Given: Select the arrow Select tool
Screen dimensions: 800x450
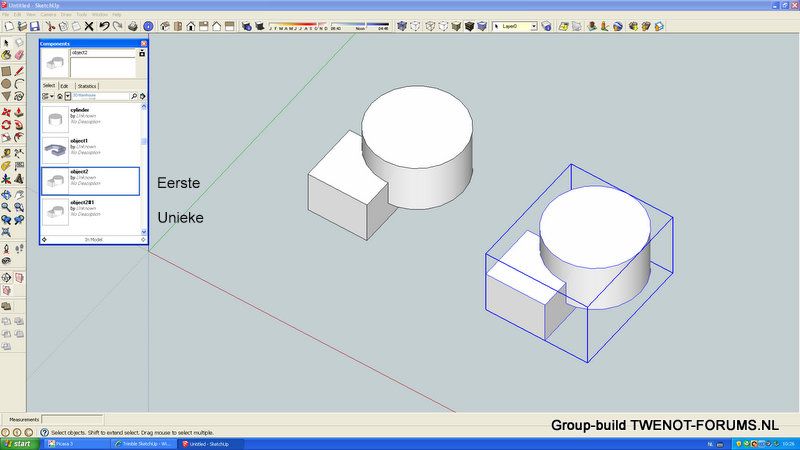Looking at the screenshot, I should point(6,43).
